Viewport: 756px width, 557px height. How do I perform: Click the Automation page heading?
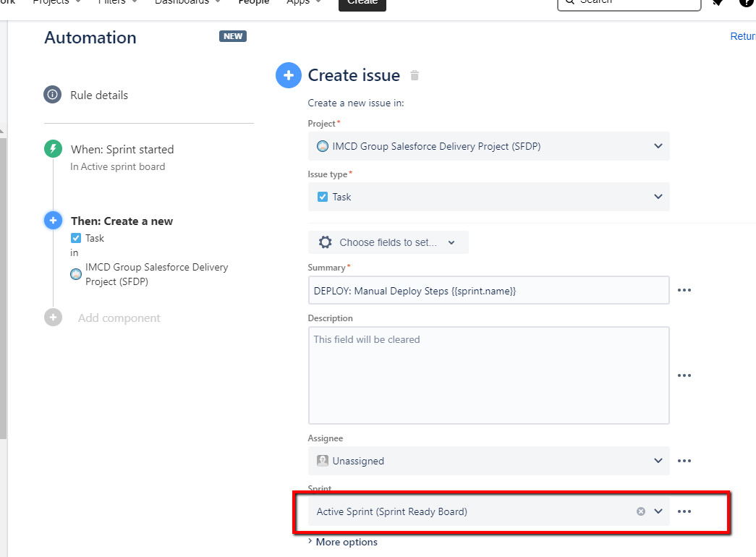pyautogui.click(x=90, y=38)
